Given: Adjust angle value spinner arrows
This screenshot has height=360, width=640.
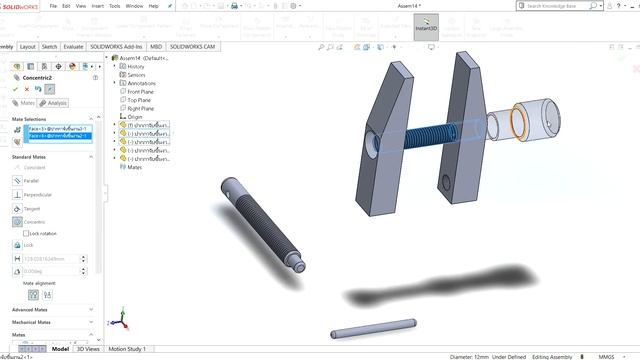Looking at the screenshot, I should (83, 271).
